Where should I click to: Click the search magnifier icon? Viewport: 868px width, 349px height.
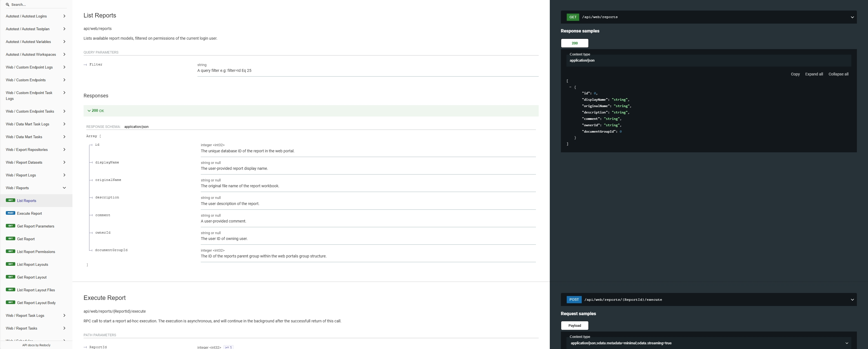click(x=7, y=5)
